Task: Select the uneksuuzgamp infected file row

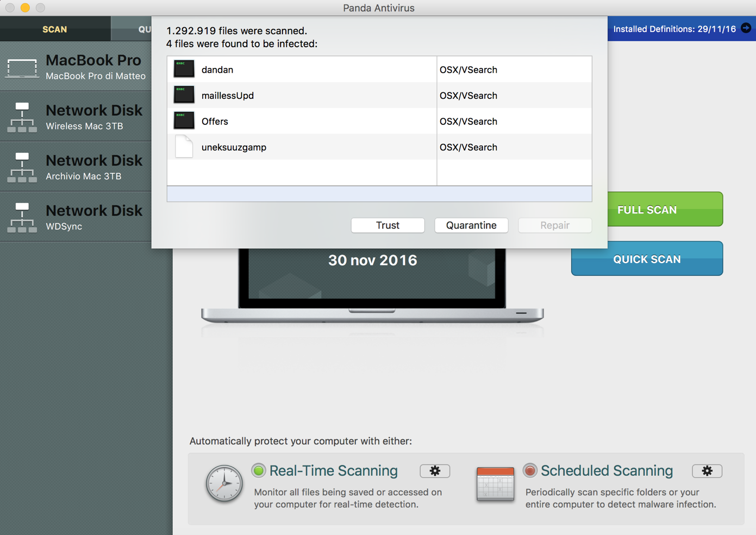Action: [x=379, y=147]
